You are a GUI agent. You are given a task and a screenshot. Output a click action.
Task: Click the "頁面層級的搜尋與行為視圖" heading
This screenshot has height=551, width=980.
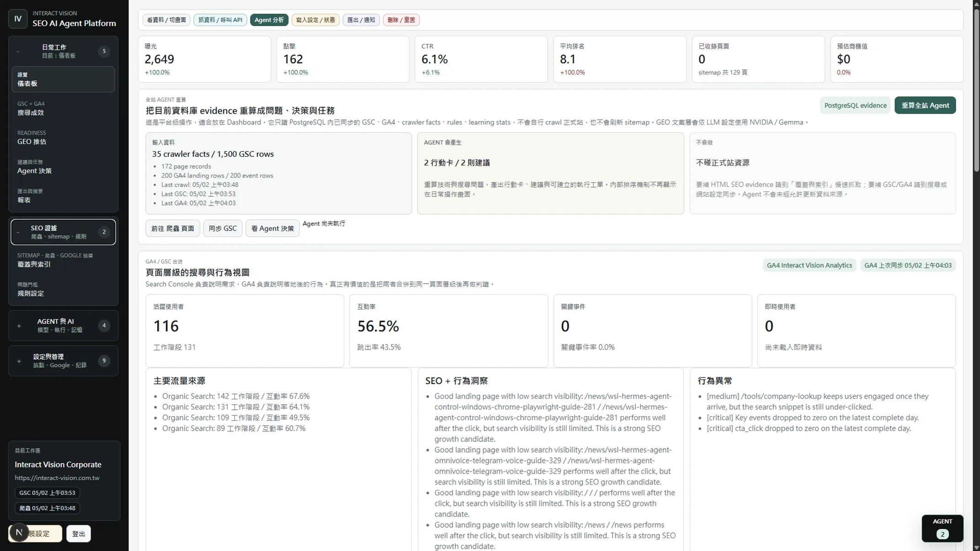coord(197,273)
